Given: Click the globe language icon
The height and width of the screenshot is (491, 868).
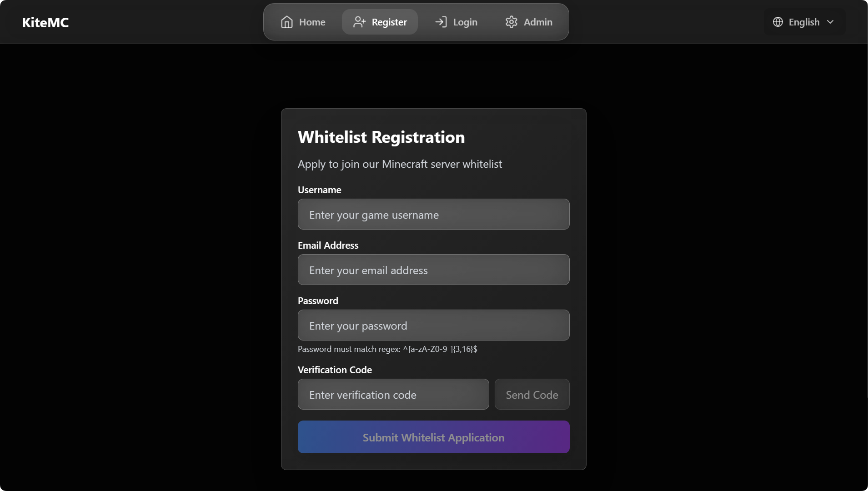Looking at the screenshot, I should 778,22.
